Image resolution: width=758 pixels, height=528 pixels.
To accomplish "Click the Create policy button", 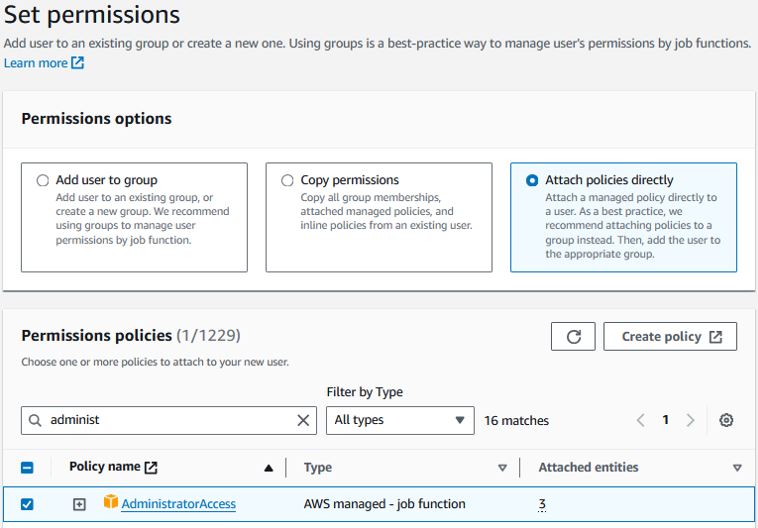I will (670, 337).
